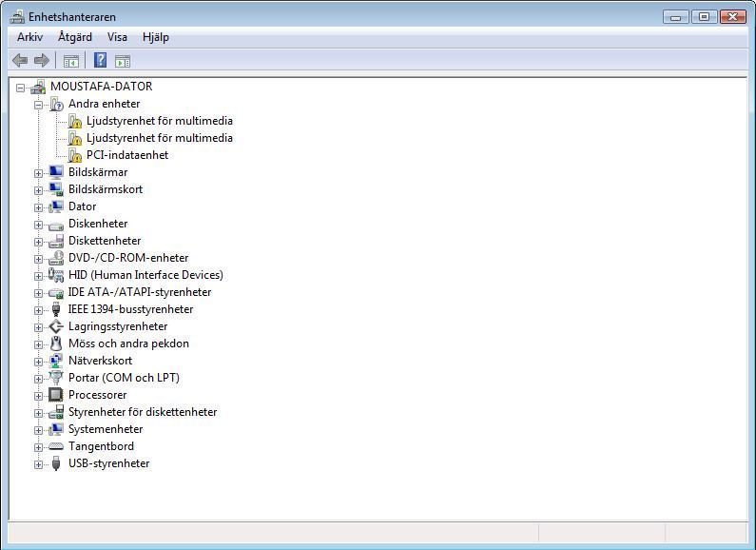The image size is (756, 550).
Task: Click the Bildskärmskort adapter icon
Action: [x=56, y=189]
